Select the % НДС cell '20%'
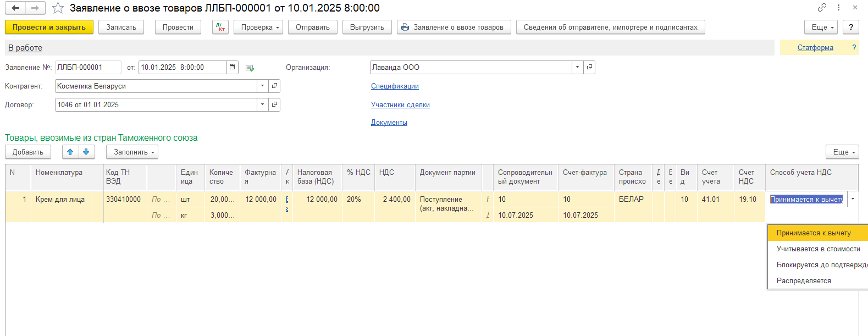Screen dimensions: 868x336 (358, 199)
